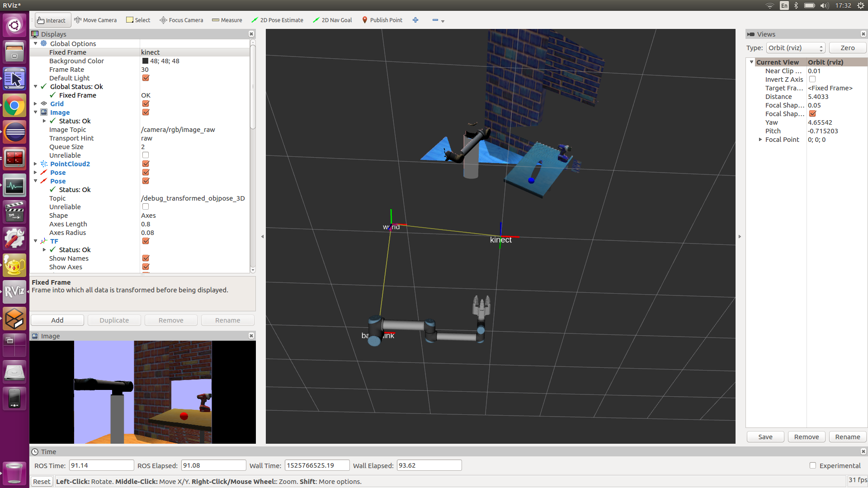Toggle the Default Light checkbox
Viewport: 868px width, 488px height.
[x=146, y=78]
